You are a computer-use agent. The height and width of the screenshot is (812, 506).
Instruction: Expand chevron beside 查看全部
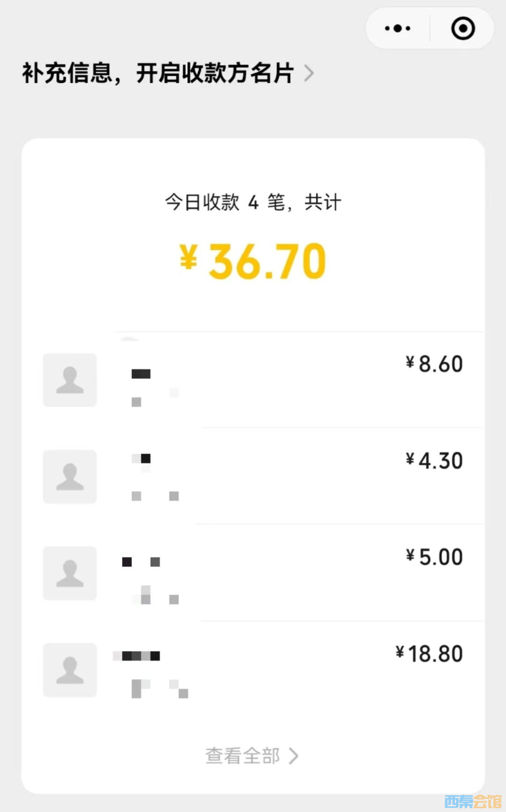pos(294,756)
